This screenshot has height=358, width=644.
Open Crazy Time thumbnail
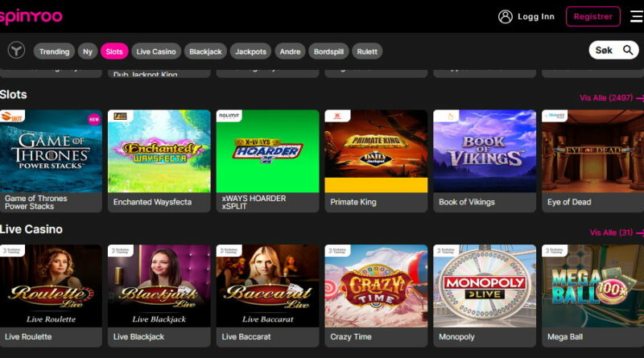pyautogui.click(x=376, y=286)
